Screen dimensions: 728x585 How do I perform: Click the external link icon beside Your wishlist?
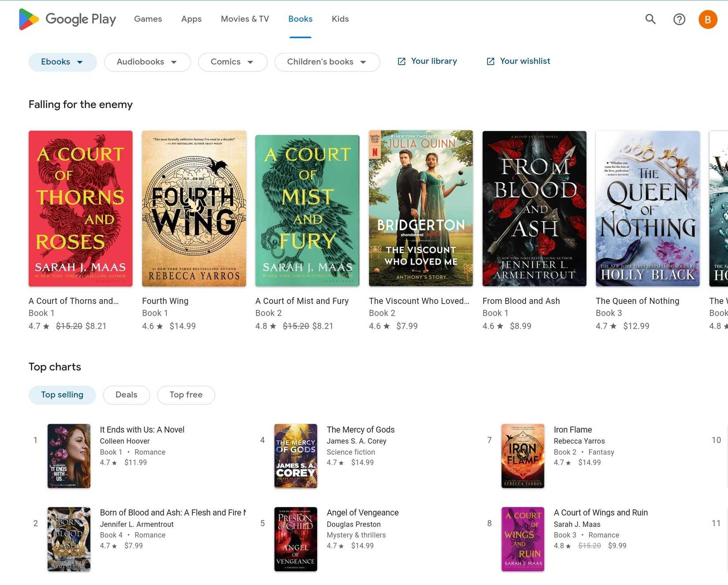click(490, 61)
